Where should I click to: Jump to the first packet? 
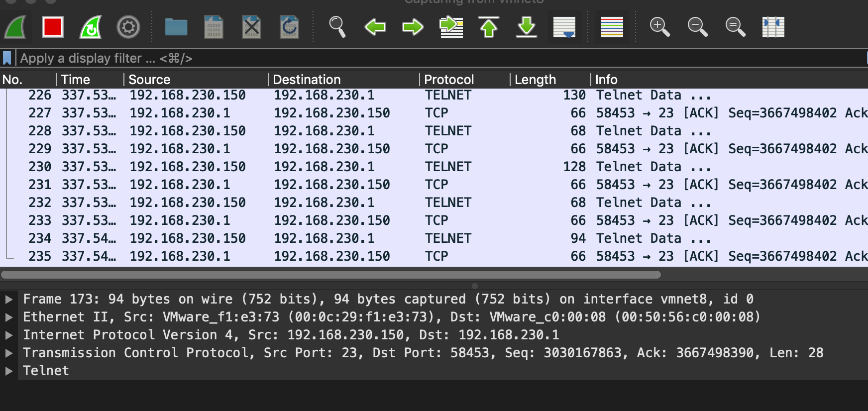[489, 27]
